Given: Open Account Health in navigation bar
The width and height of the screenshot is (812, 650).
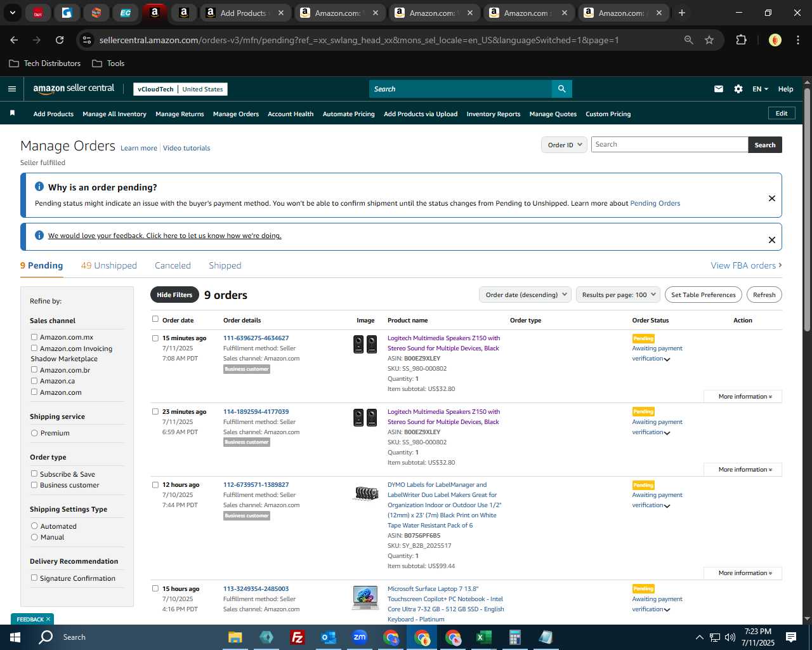Looking at the screenshot, I should tap(291, 114).
